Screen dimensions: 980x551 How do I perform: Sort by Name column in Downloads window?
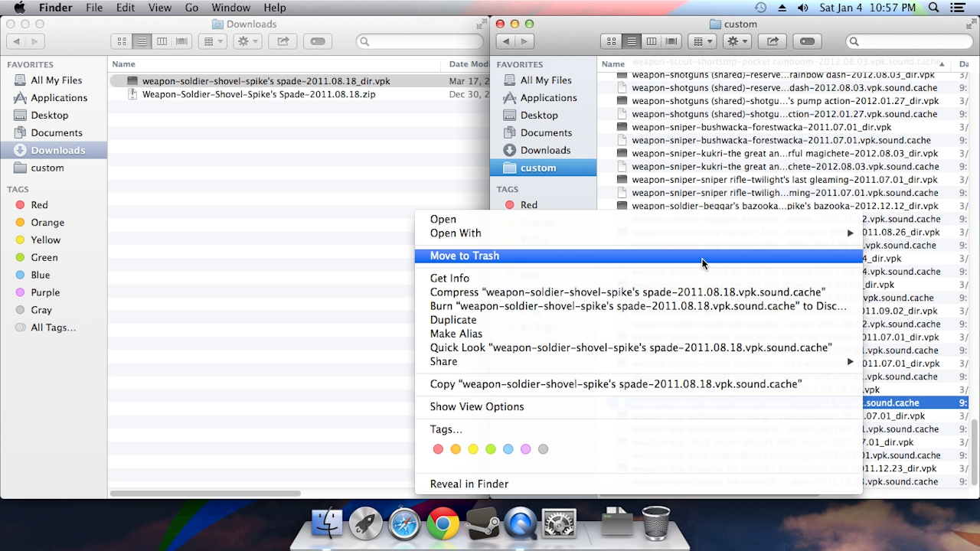[x=276, y=64]
